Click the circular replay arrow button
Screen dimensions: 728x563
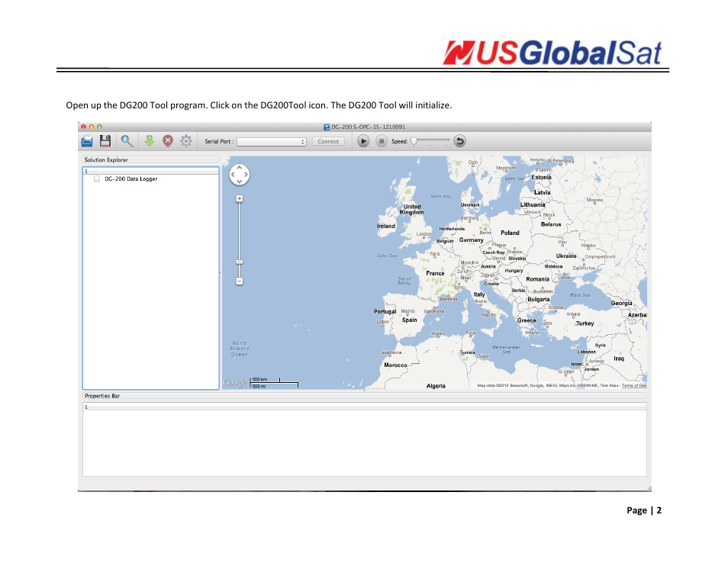[459, 141]
